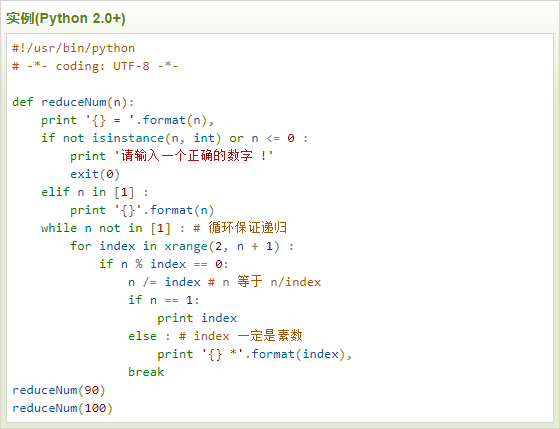This screenshot has width=560, height=429.
Task: Click the heading "实例(Python 2.0+)"
Action: (66, 18)
